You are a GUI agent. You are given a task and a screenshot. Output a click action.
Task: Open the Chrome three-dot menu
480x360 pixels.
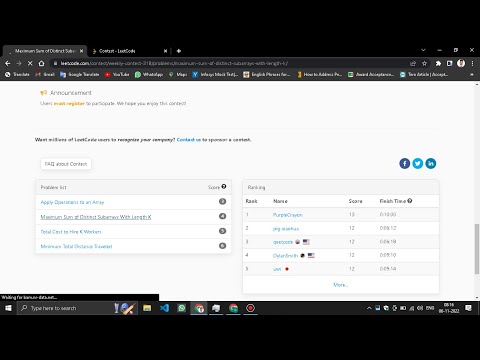472,63
